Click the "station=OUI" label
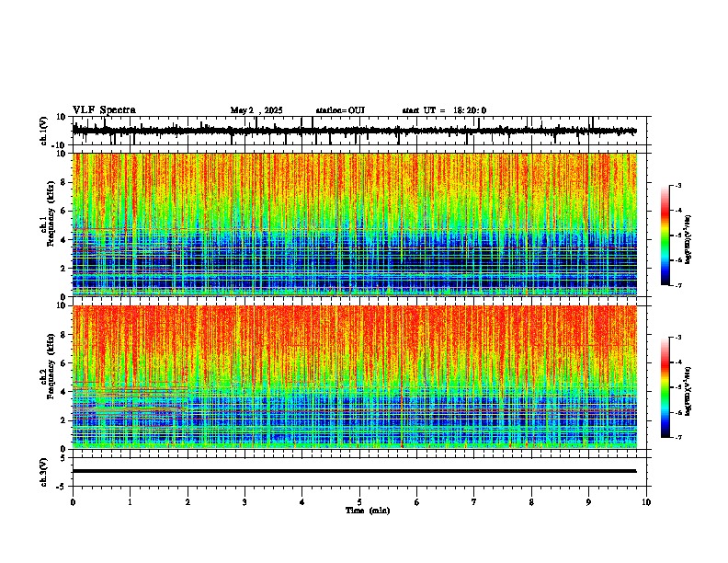Image resolution: width=728 pixels, height=563 pixels. click(340, 110)
